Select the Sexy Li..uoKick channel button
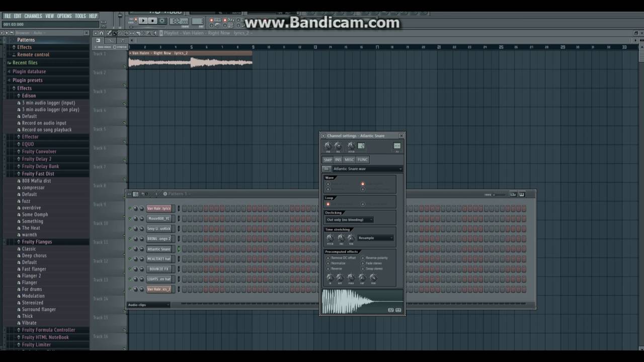 click(159, 229)
